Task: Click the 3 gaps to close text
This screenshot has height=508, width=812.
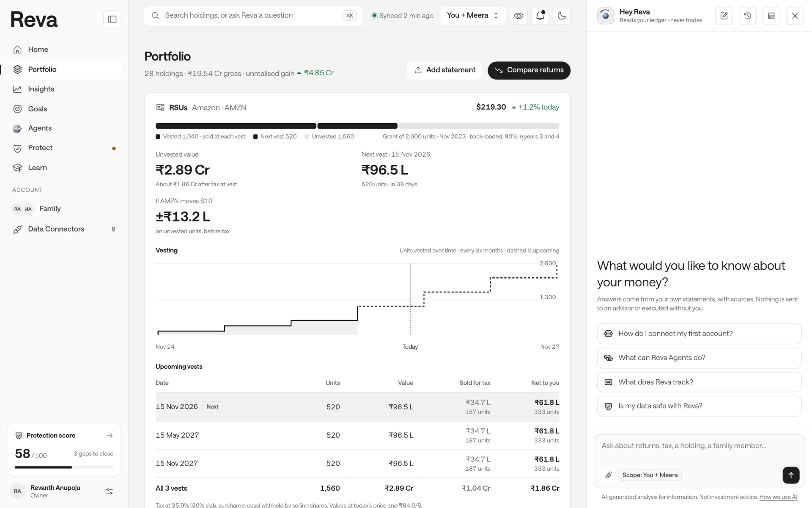Action: coord(93,454)
